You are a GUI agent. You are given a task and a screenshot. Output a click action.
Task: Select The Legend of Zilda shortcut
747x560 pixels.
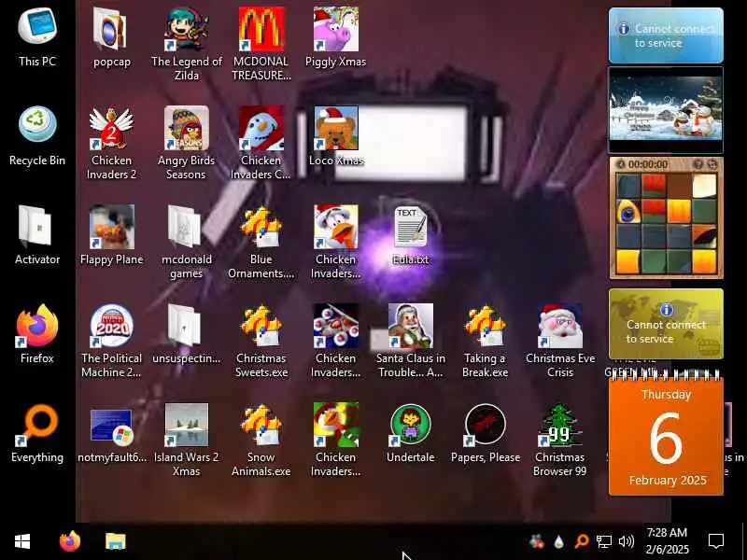pos(186,44)
